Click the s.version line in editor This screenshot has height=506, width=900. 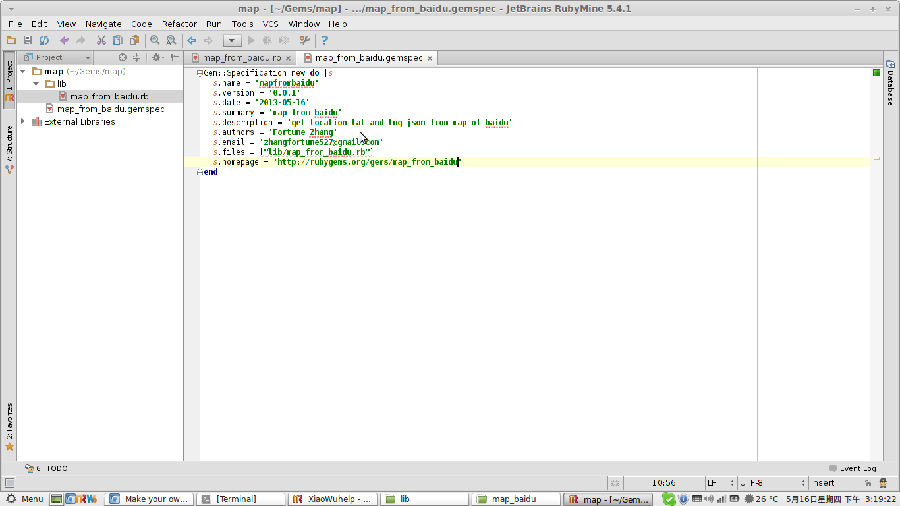pyautogui.click(x=257, y=93)
